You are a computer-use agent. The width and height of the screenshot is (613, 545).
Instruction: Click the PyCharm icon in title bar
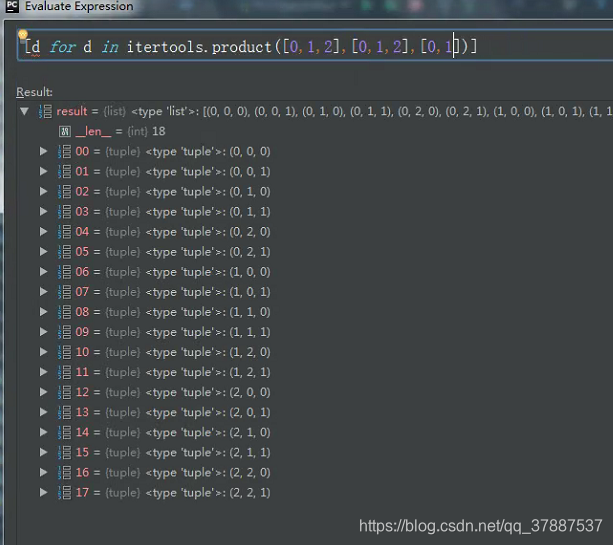tap(12, 6)
